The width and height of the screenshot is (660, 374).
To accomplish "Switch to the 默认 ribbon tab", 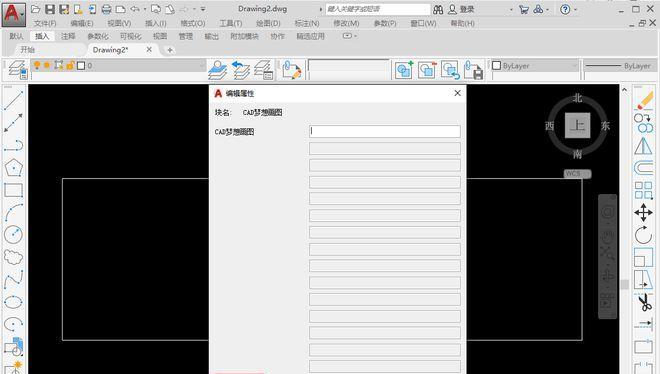I will click(x=16, y=36).
